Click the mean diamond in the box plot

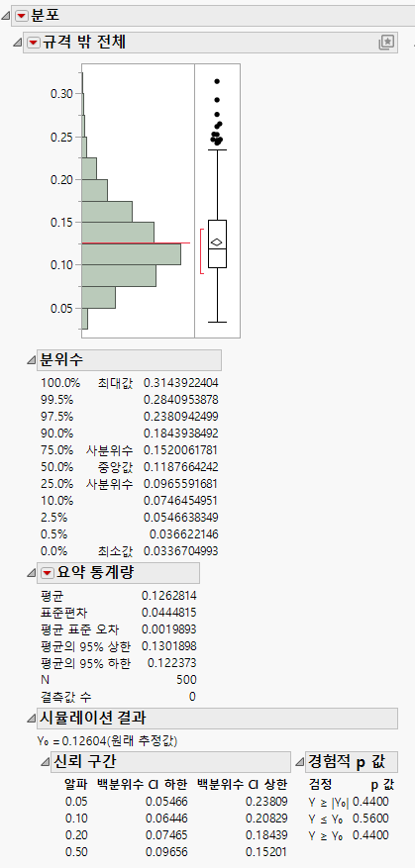click(x=217, y=241)
